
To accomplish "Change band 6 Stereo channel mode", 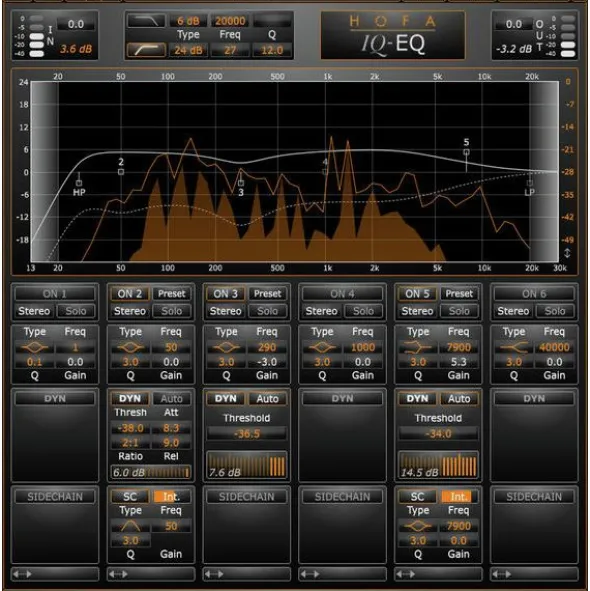I will pyautogui.click(x=513, y=311).
